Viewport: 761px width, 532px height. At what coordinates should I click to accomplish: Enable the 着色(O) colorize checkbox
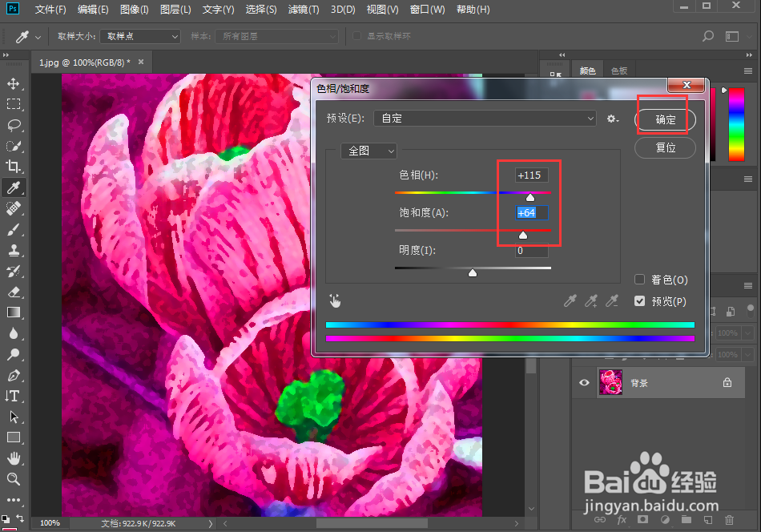[640, 279]
